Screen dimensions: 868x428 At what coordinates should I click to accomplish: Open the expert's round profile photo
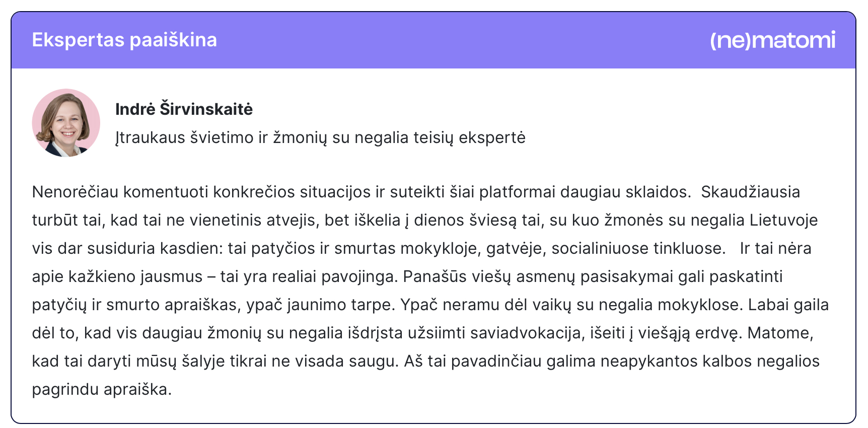coord(66,123)
